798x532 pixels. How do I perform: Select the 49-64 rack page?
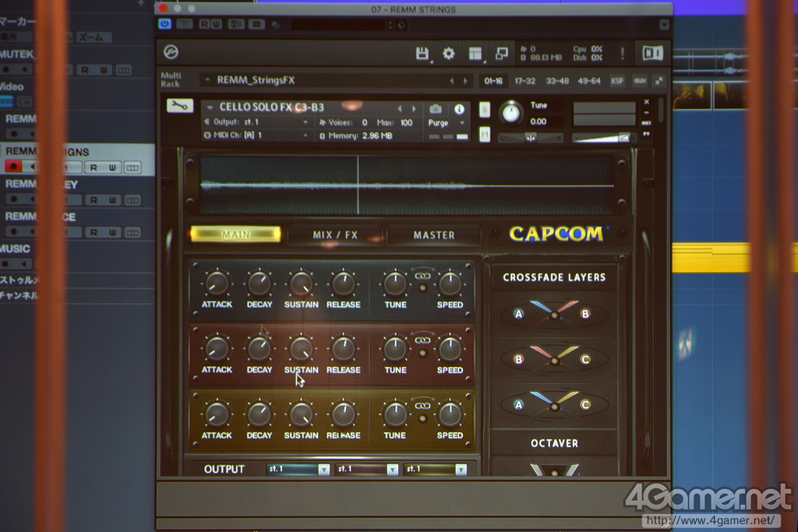pos(589,81)
